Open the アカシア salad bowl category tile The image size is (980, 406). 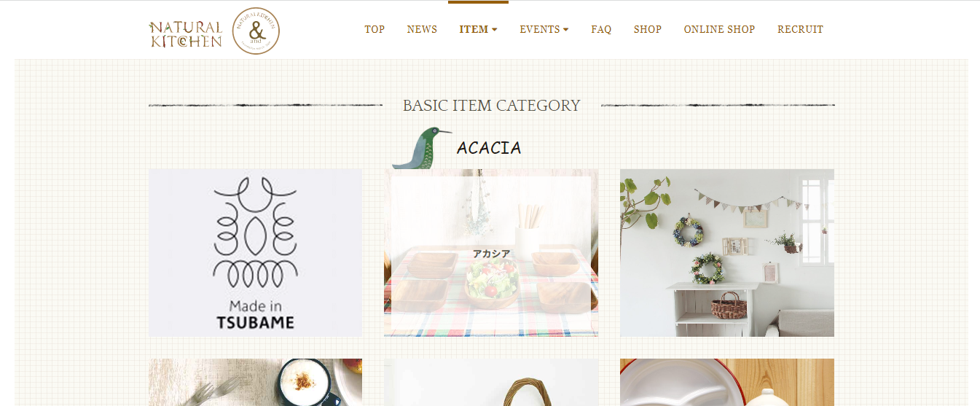pos(491,253)
